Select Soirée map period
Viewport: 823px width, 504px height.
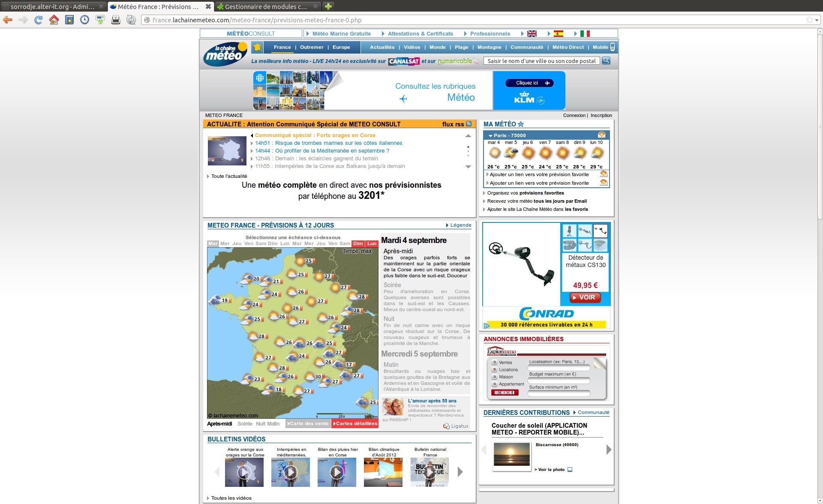click(x=245, y=424)
